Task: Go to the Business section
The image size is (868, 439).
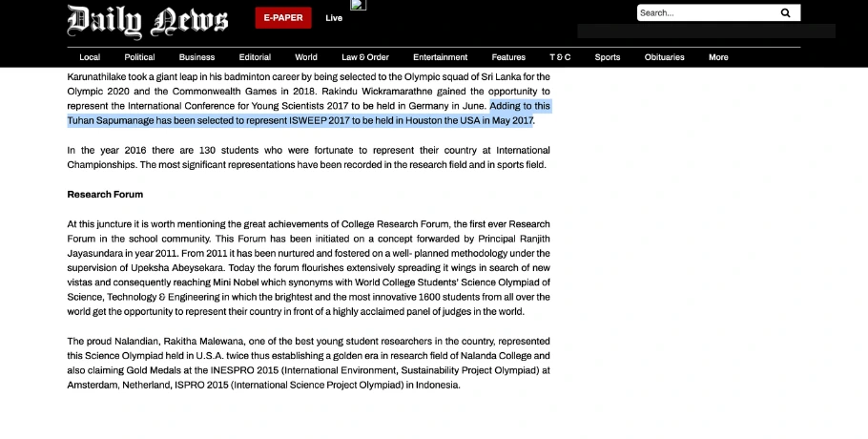Action: click(196, 57)
